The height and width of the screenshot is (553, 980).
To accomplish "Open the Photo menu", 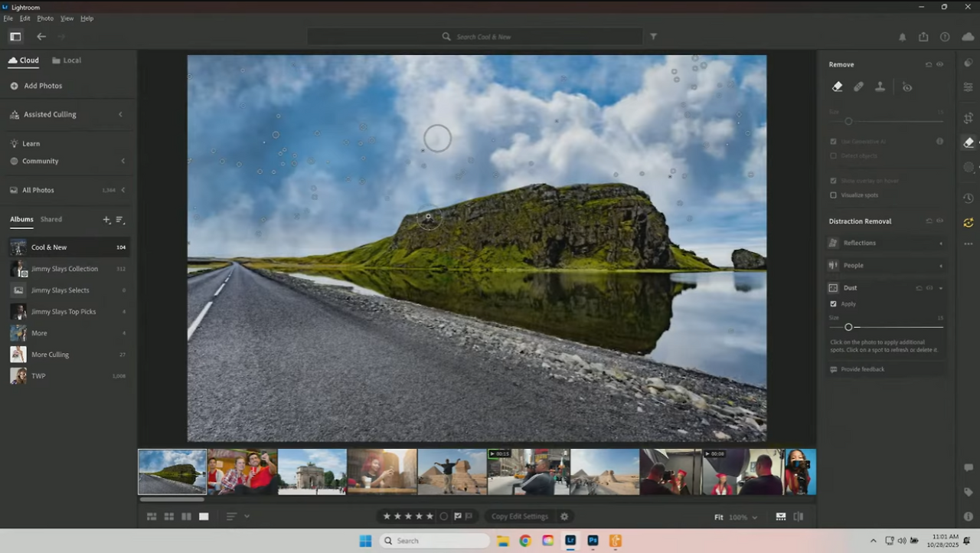I will 45,18.
